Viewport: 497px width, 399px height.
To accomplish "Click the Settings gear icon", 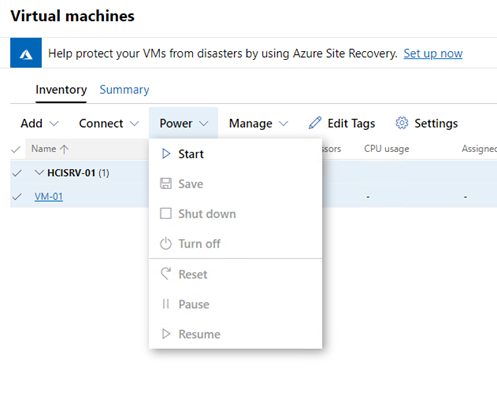I will coord(402,123).
